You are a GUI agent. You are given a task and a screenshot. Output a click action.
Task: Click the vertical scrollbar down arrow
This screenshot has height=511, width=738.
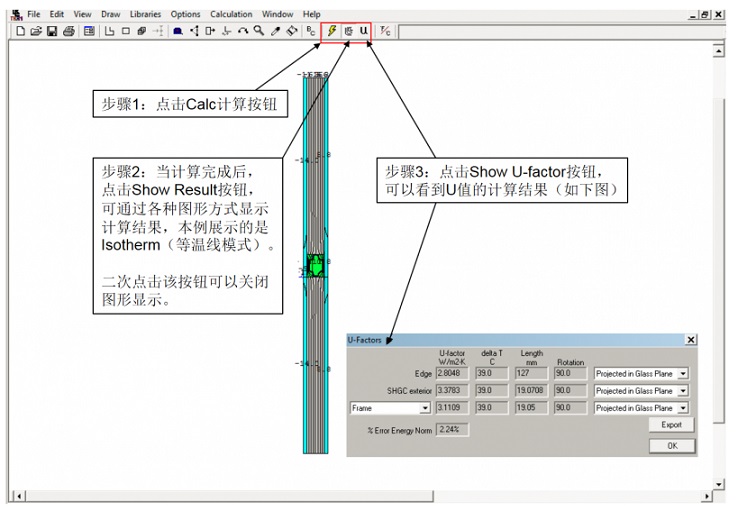click(717, 484)
